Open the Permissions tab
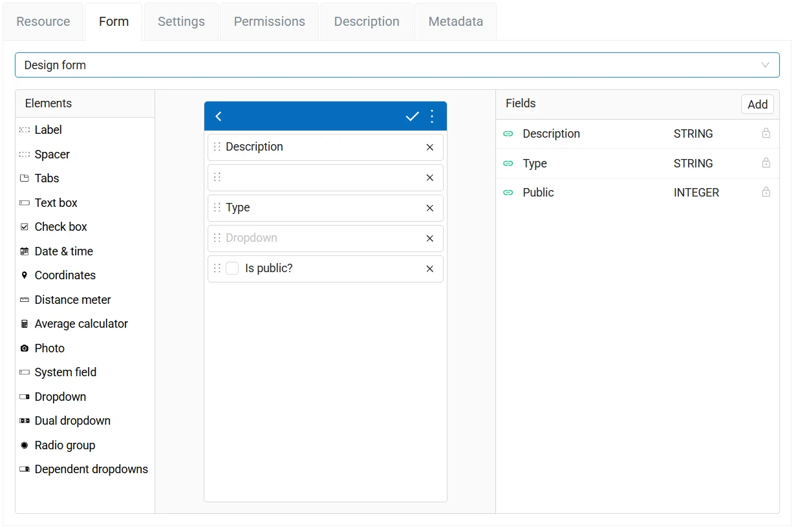The image size is (798, 532). (x=270, y=21)
